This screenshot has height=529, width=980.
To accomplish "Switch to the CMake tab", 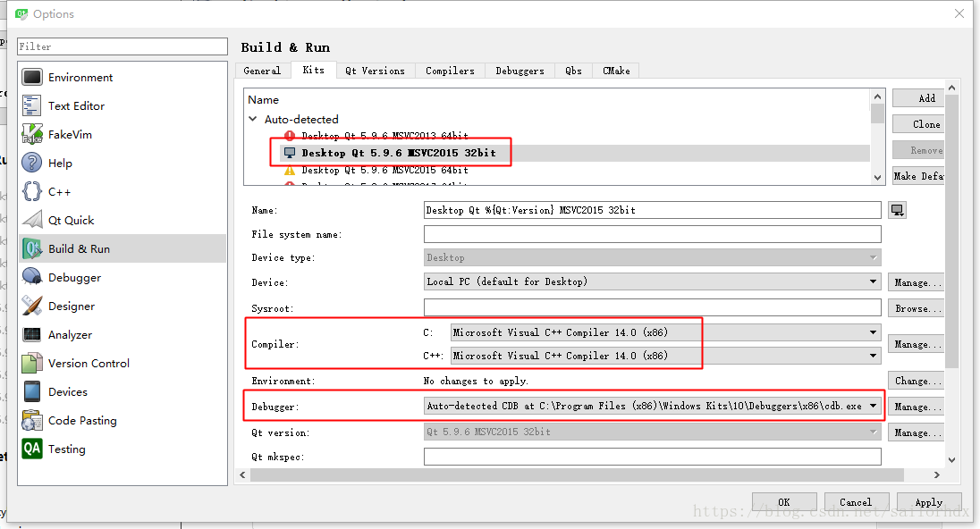I will 615,71.
